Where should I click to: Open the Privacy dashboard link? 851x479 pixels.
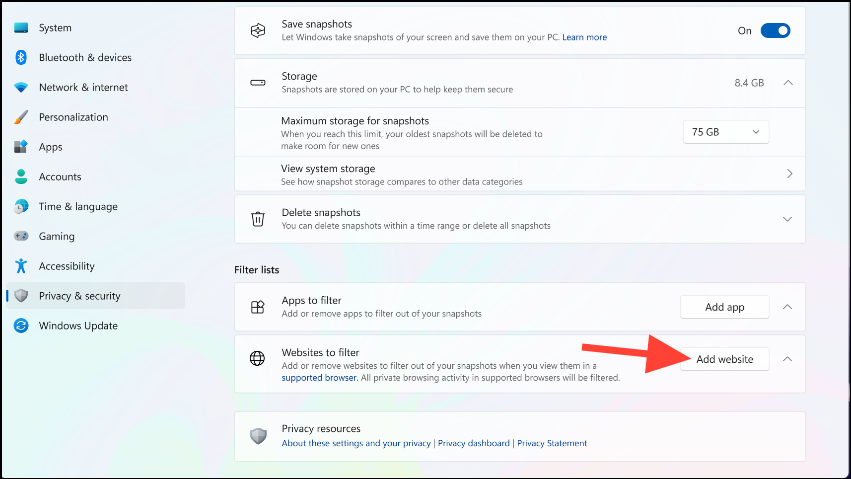(x=474, y=443)
